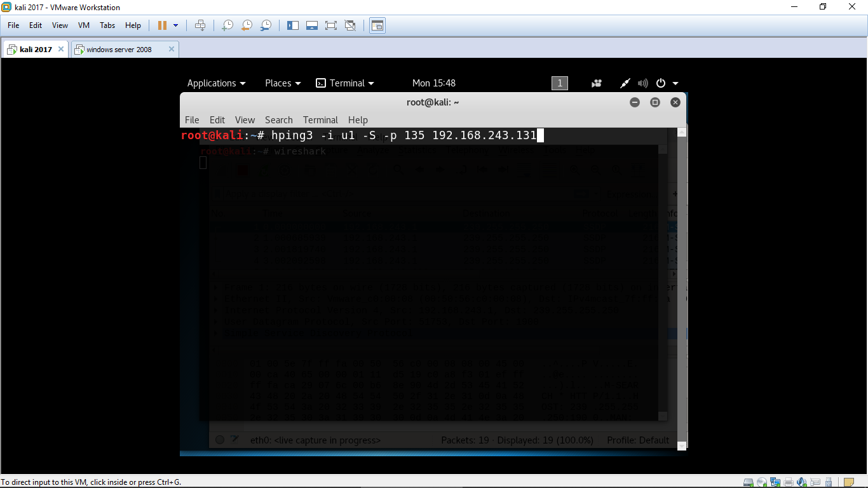Open the VM menu in VMware
The image size is (868, 488).
pos(83,25)
